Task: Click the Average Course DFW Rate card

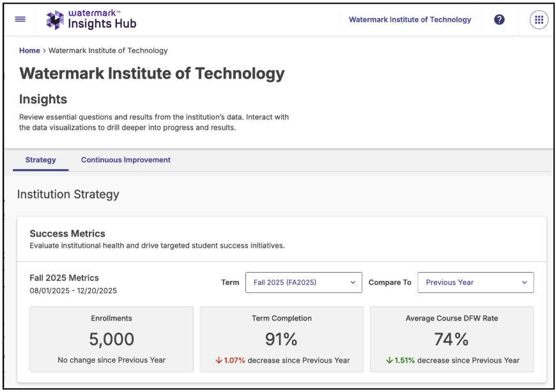Action: tap(452, 339)
